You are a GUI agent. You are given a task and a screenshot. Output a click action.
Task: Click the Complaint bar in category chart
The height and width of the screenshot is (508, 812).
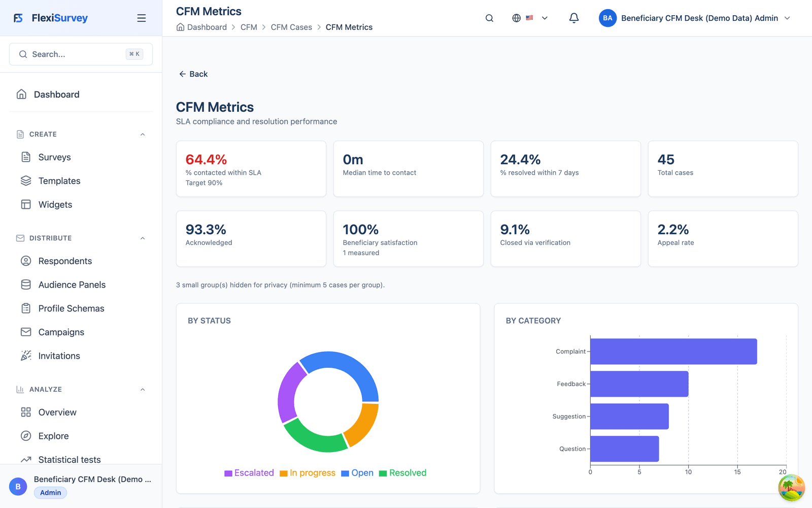pyautogui.click(x=673, y=352)
